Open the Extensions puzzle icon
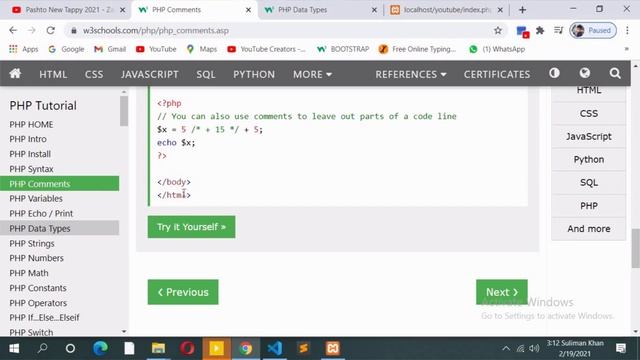Screen dimensions: 640x360 [x=540, y=30]
